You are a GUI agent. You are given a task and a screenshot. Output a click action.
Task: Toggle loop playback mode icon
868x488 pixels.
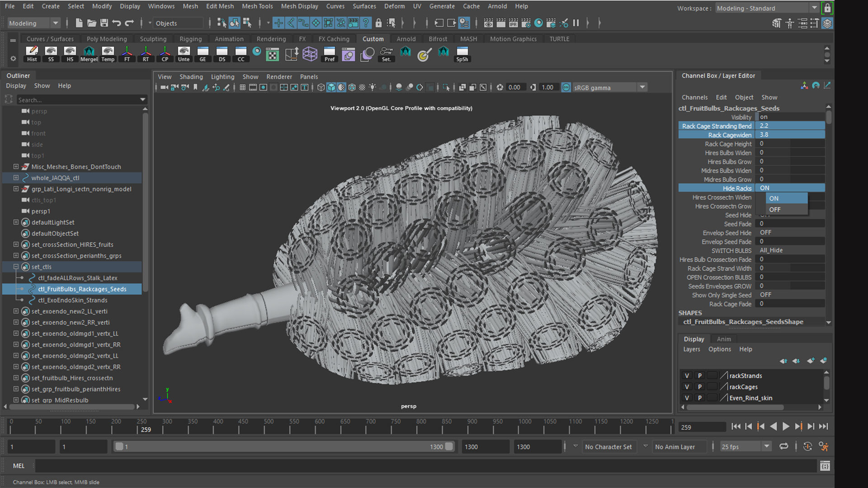[x=783, y=446]
